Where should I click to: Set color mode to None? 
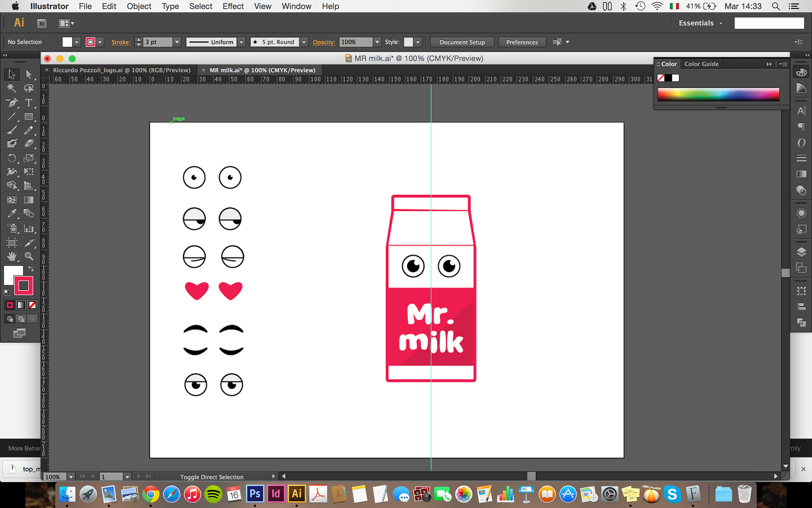tap(32, 305)
